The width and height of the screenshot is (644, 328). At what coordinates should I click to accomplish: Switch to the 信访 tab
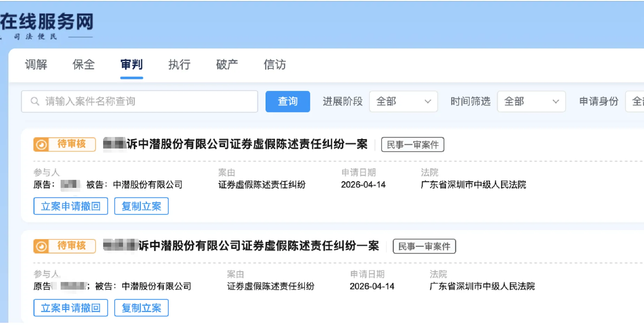[275, 64]
